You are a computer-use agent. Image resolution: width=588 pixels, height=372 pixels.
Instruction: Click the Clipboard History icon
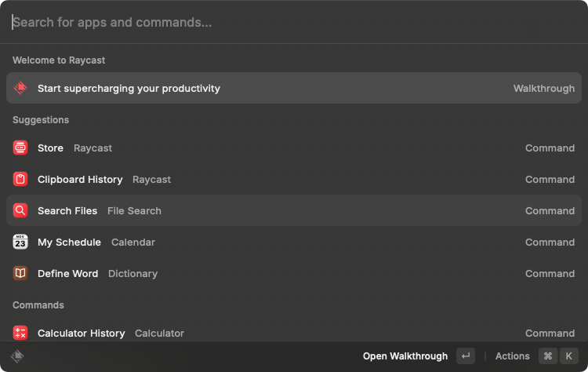point(20,180)
